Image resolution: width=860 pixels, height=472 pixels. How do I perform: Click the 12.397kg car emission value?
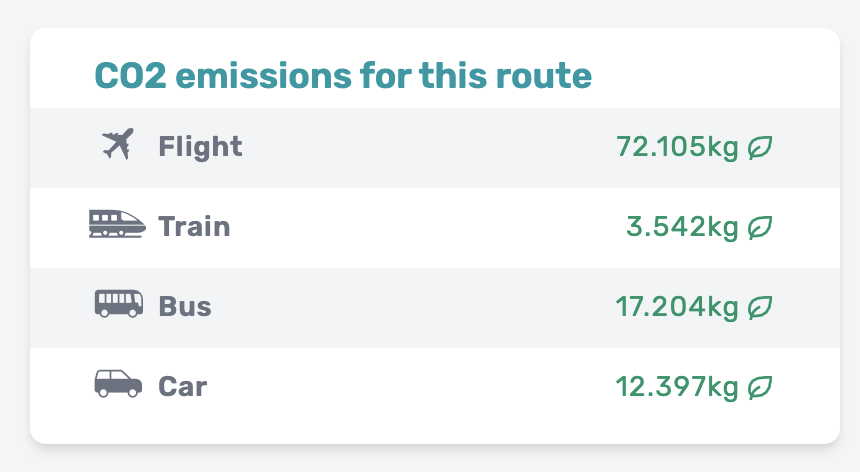pyautogui.click(x=677, y=386)
